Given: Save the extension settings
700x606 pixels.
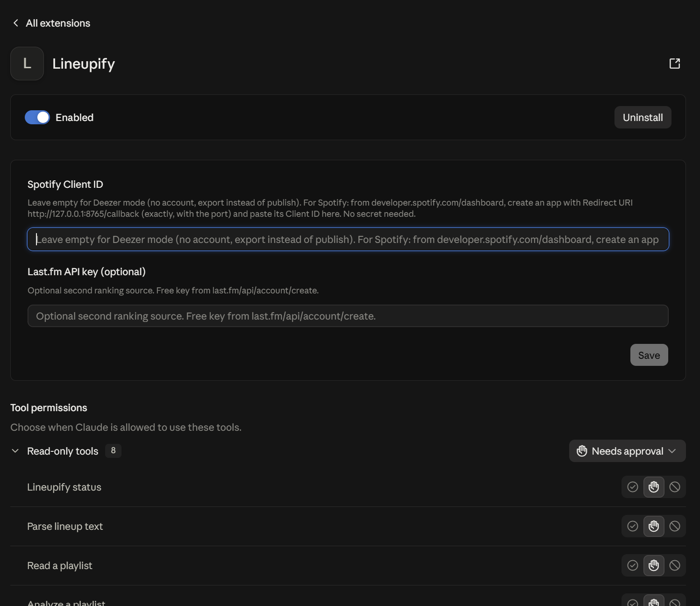Looking at the screenshot, I should click(x=649, y=355).
